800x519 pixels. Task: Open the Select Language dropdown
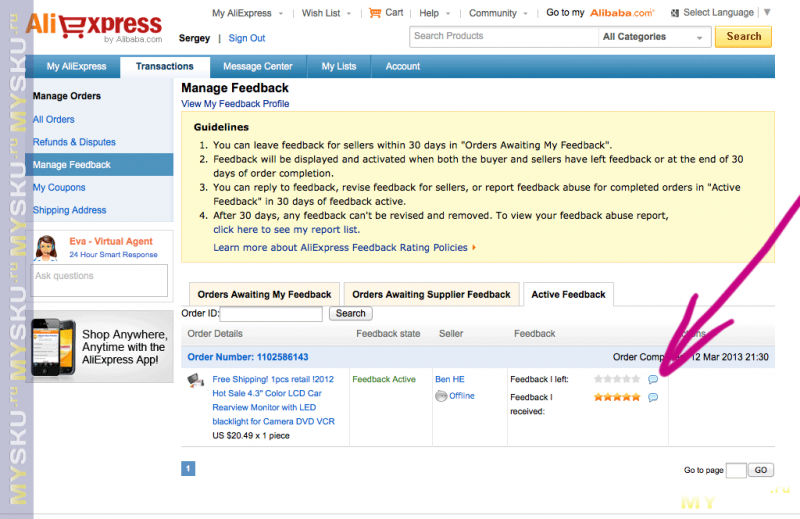click(718, 13)
